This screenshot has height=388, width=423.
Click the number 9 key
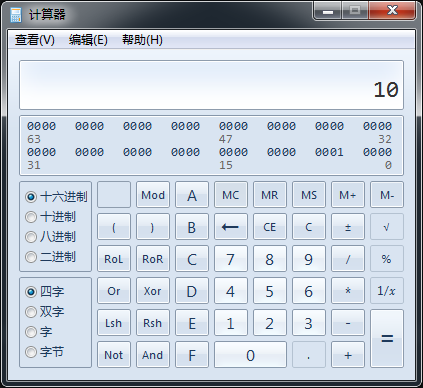(309, 259)
